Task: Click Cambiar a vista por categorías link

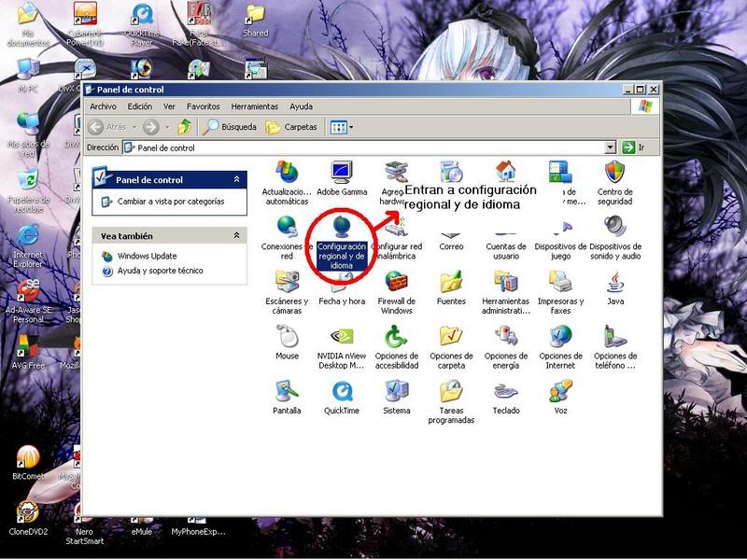Action: point(171,202)
